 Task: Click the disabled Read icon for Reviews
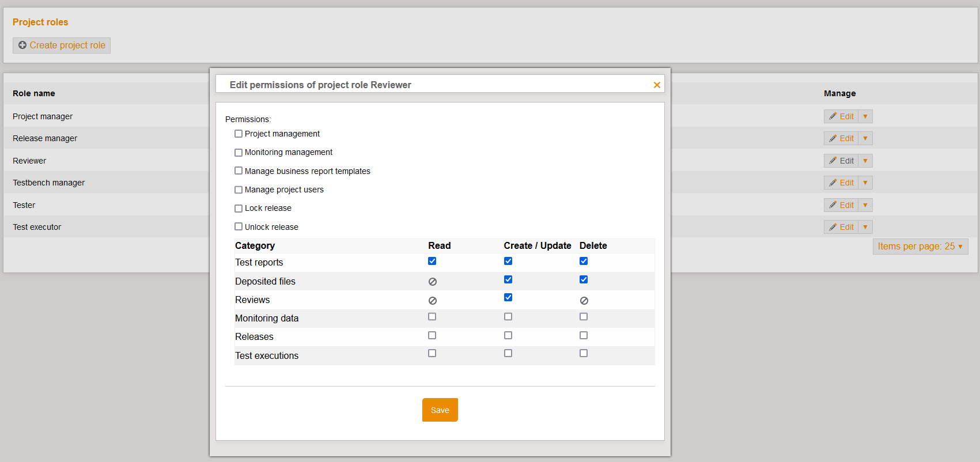[433, 301]
